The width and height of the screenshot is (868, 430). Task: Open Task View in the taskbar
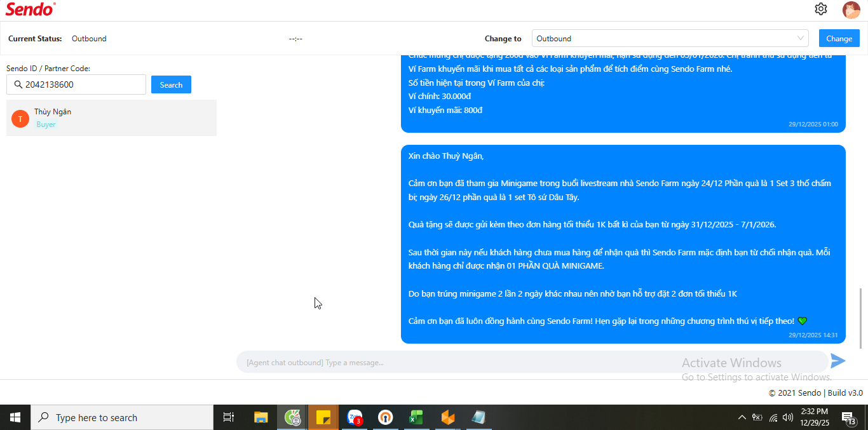click(x=229, y=417)
